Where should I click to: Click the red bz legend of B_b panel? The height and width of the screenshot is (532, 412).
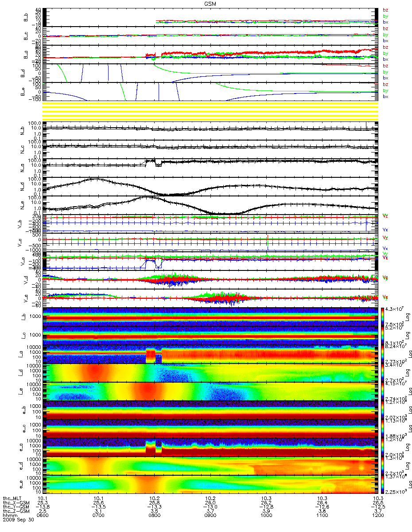[385, 10]
